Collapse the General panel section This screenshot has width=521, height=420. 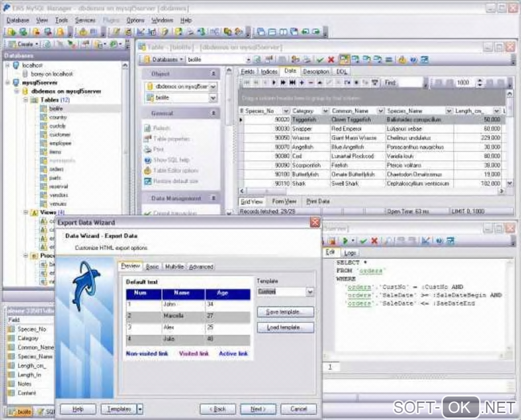(214, 113)
